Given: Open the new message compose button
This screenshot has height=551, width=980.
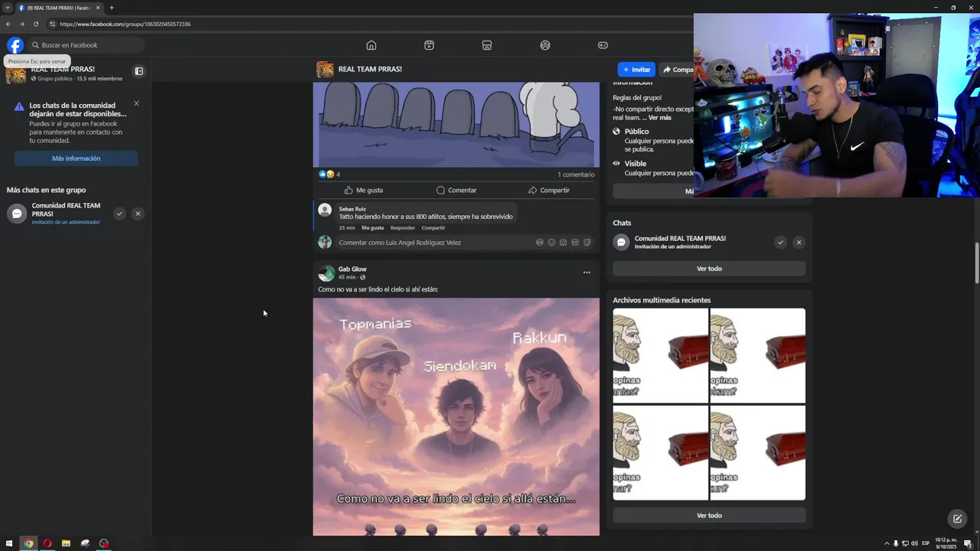Looking at the screenshot, I should click(957, 519).
